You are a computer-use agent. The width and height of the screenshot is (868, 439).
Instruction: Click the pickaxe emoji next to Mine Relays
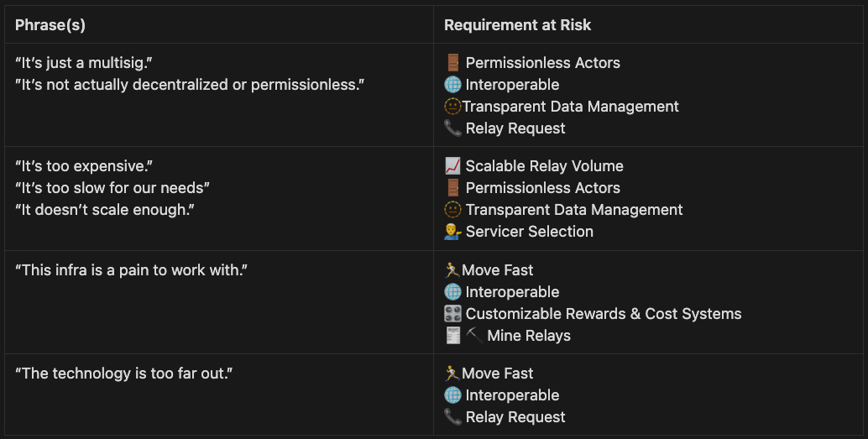click(x=473, y=335)
